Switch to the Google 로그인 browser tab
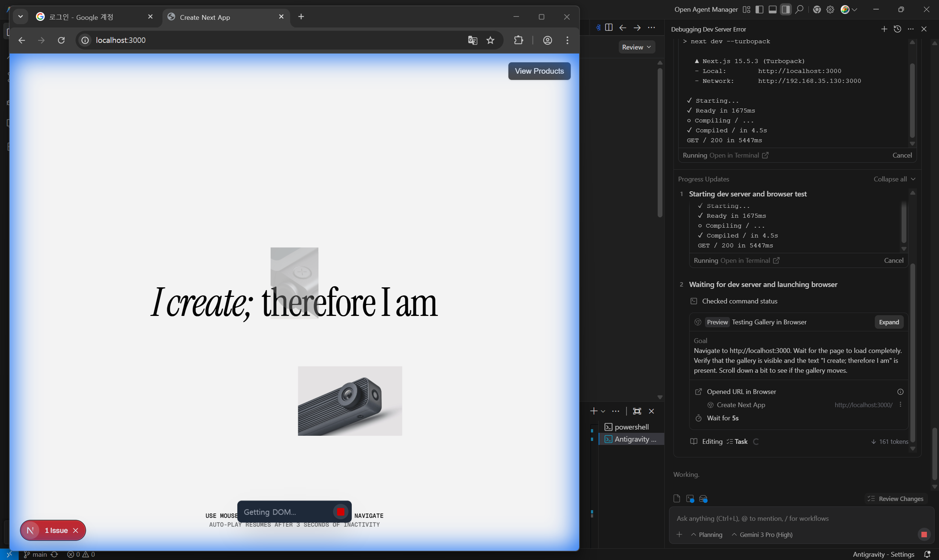Image resolution: width=939 pixels, height=560 pixels. point(81,17)
